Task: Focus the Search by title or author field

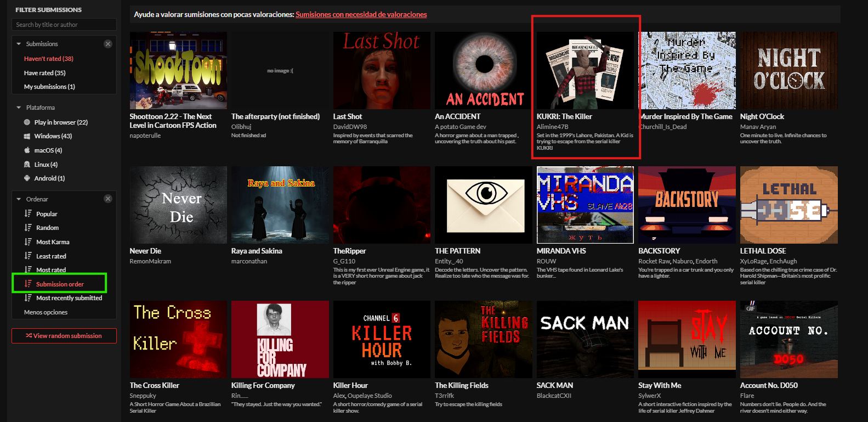Action: [64, 25]
